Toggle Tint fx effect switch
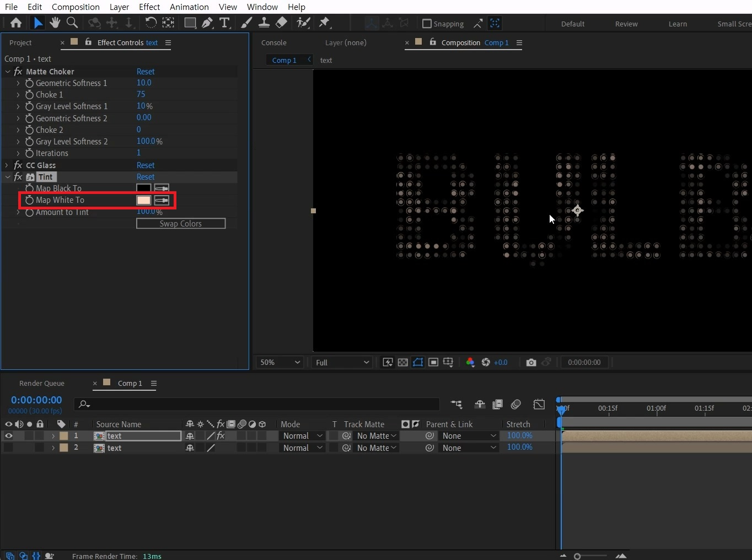The height and width of the screenshot is (560, 752). [x=18, y=177]
